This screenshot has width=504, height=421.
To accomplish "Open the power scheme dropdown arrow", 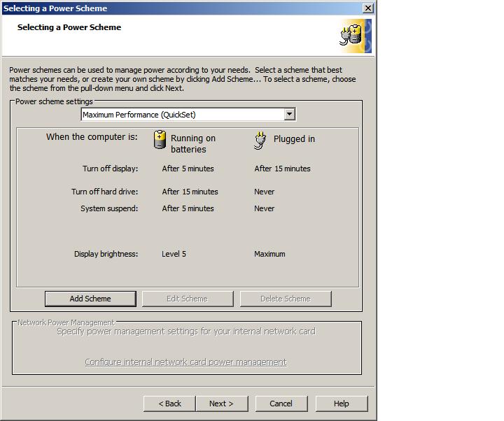I will coord(290,114).
